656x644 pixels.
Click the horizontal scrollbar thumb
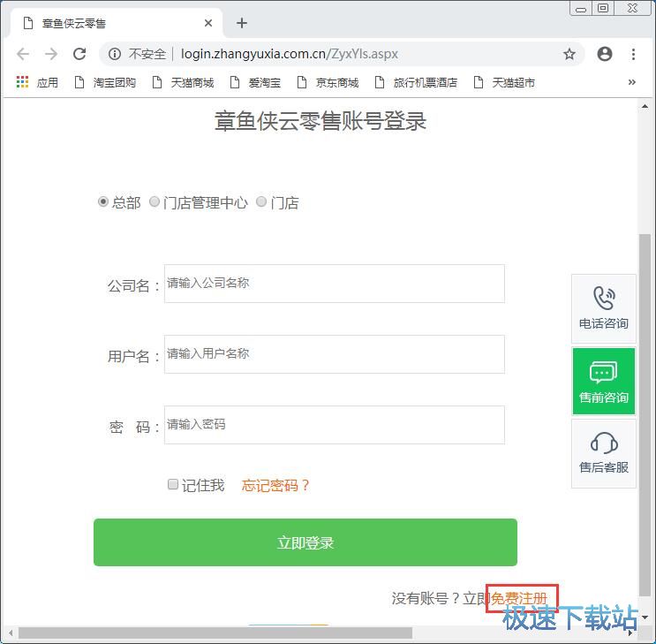click(215, 633)
